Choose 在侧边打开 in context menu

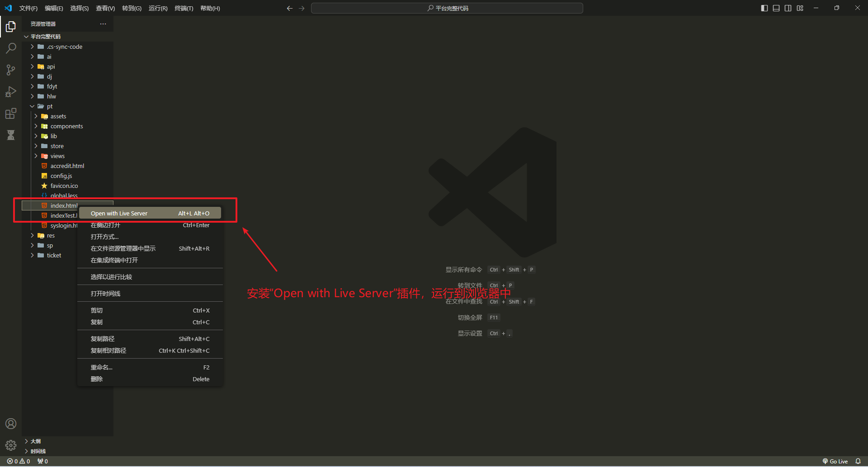(x=150, y=225)
